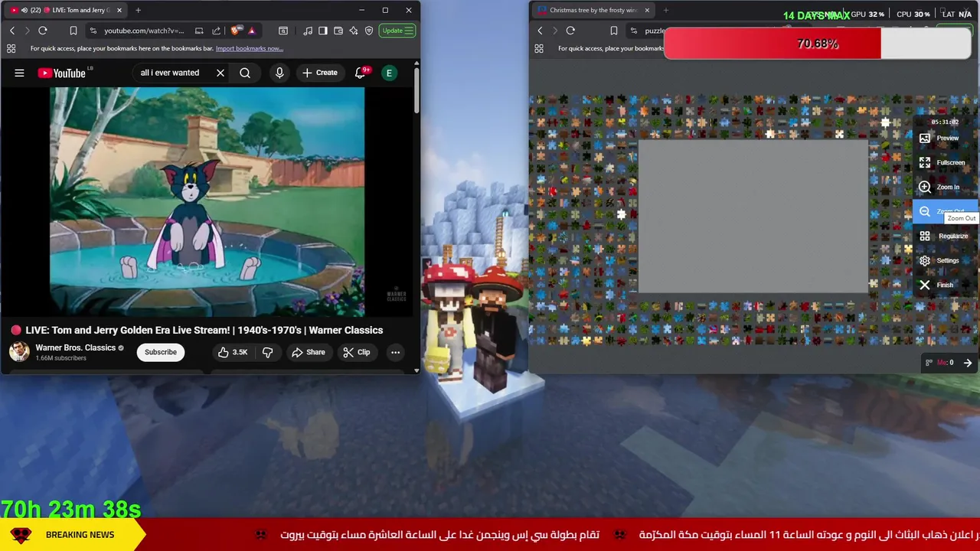Share the Tom and Jerry video
This screenshot has width=980, height=551.
[x=308, y=352]
